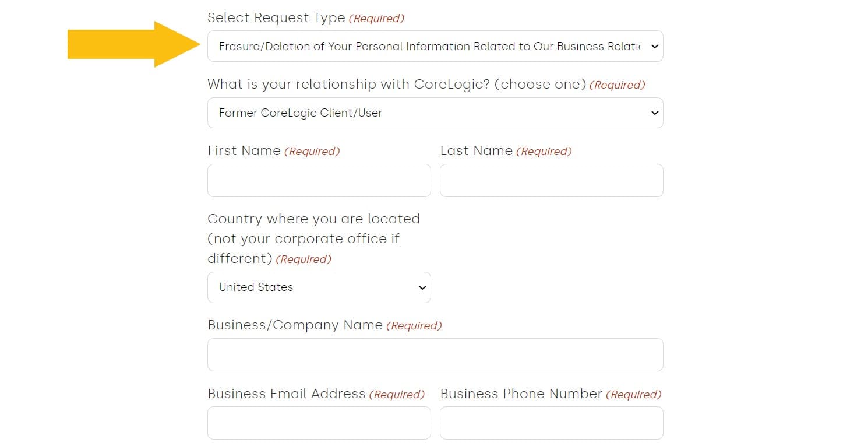Click into the Business Phone Number field
This screenshot has width=868, height=446.
pyautogui.click(x=551, y=423)
